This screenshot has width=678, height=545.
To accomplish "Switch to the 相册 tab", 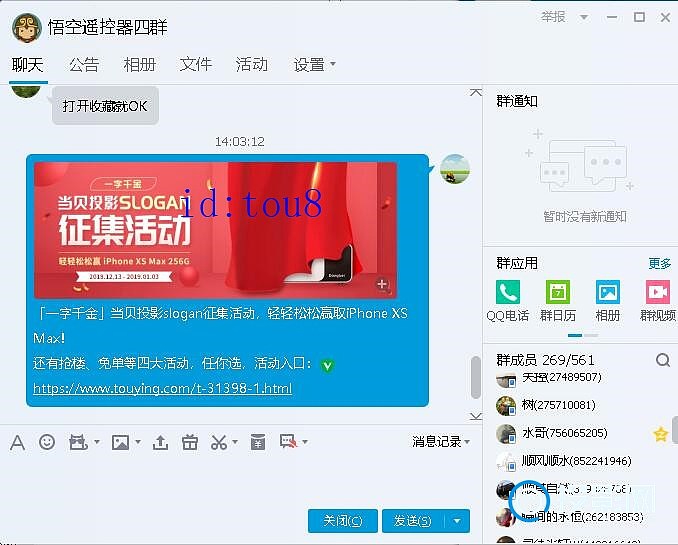I will 140,65.
